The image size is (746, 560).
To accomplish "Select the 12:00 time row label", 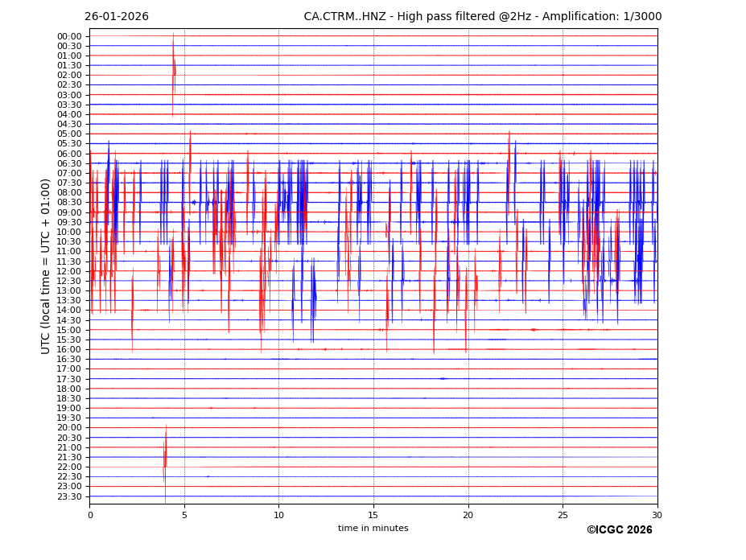I will point(69,271).
